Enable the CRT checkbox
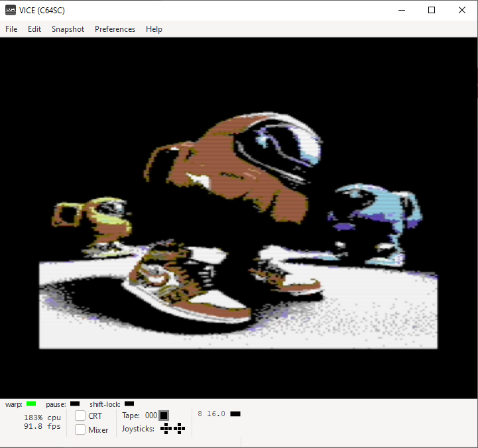 coord(80,416)
